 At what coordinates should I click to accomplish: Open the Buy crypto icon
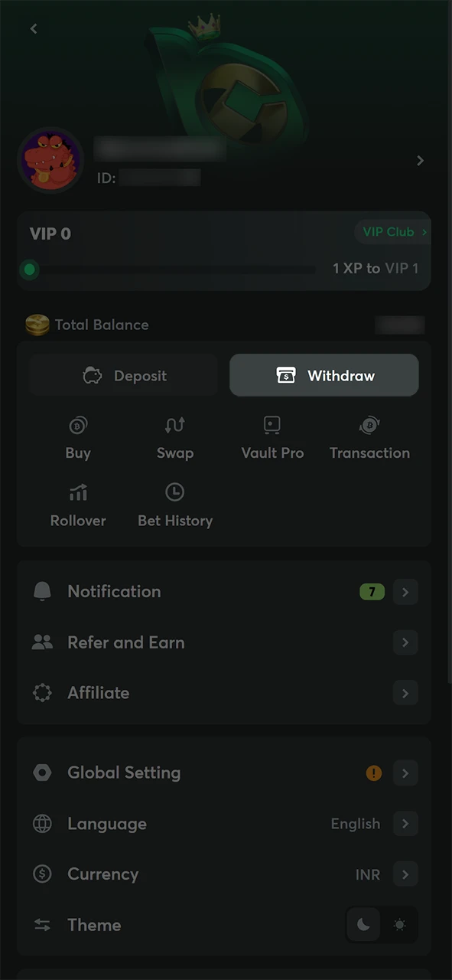[x=78, y=426]
